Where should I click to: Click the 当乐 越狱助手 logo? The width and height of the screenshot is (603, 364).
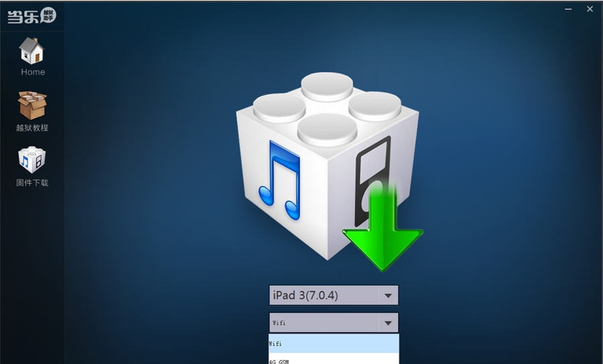pos(32,15)
